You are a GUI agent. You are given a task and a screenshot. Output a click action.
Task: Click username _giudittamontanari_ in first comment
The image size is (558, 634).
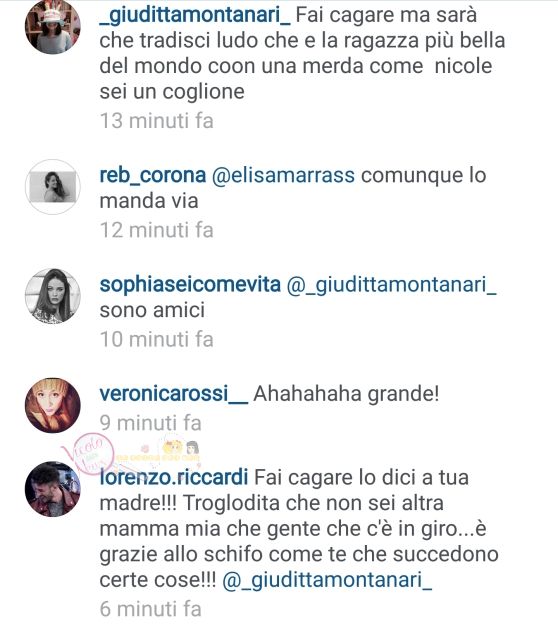(195, 16)
